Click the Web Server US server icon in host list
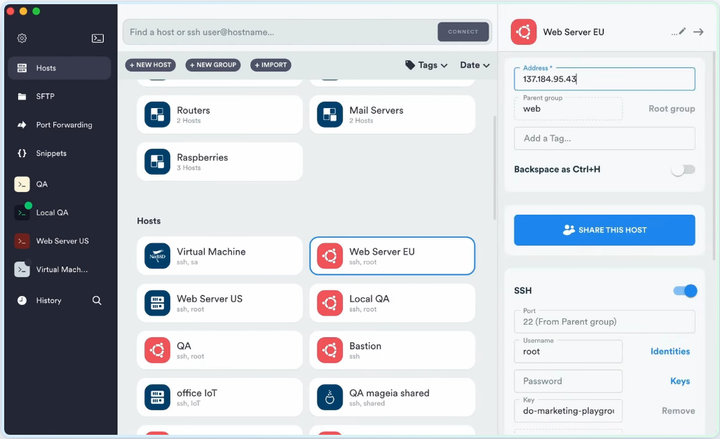 tap(157, 303)
